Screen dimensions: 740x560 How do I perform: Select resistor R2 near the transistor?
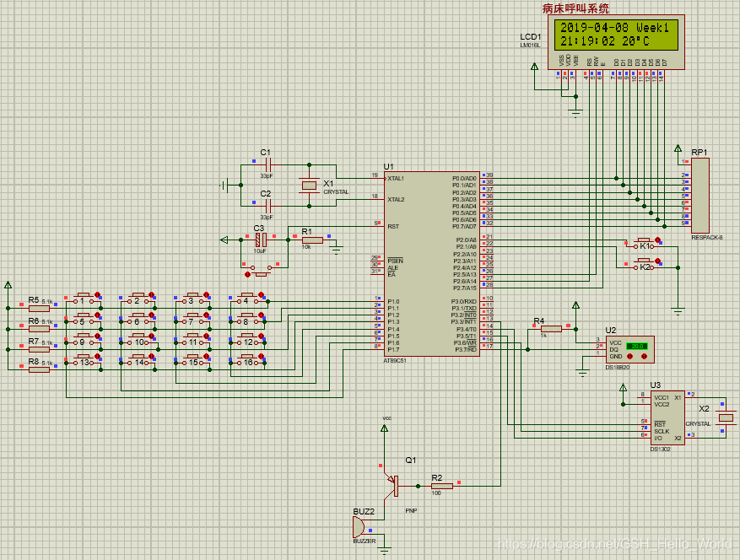[x=442, y=486]
